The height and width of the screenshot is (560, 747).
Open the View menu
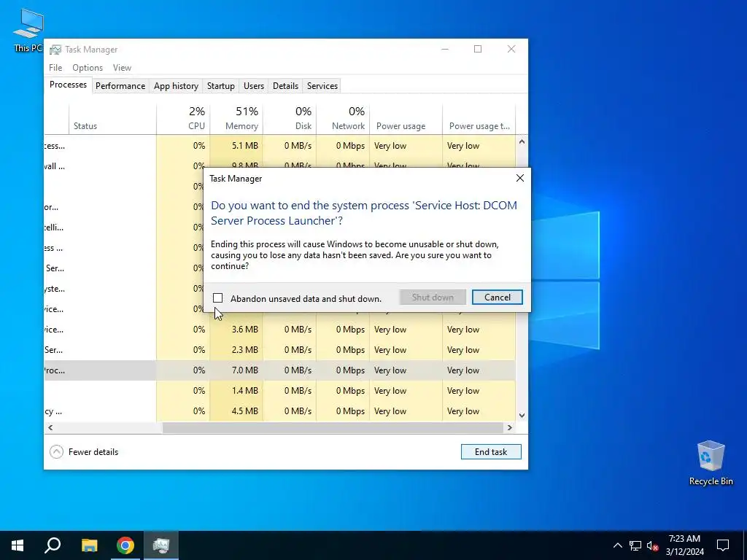pos(122,68)
